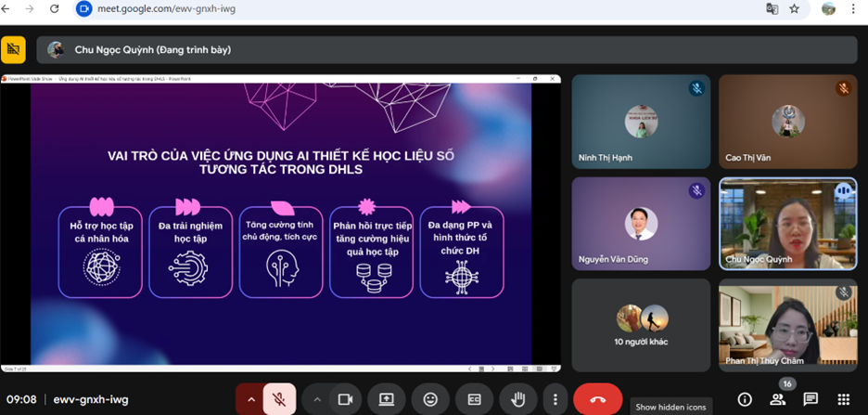
Task: Unmute the microphone in the bottom bar
Action: (x=278, y=399)
